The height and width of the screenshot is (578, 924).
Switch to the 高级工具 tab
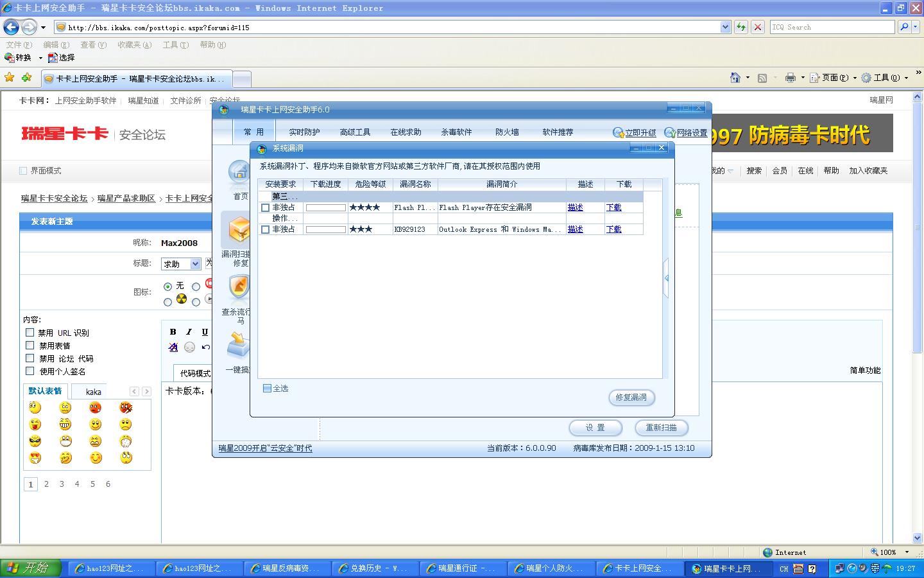tap(355, 132)
